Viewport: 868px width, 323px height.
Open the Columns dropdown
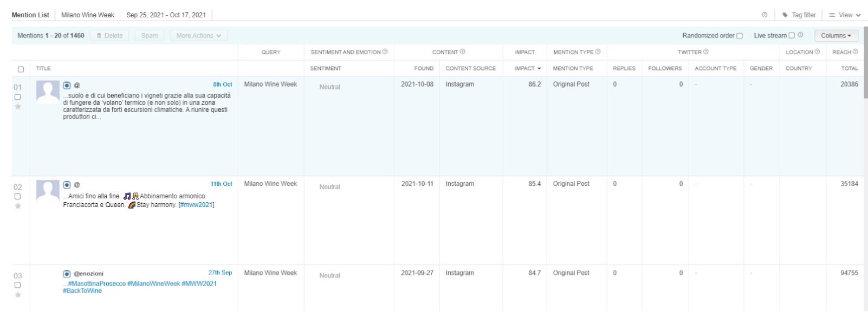[836, 36]
